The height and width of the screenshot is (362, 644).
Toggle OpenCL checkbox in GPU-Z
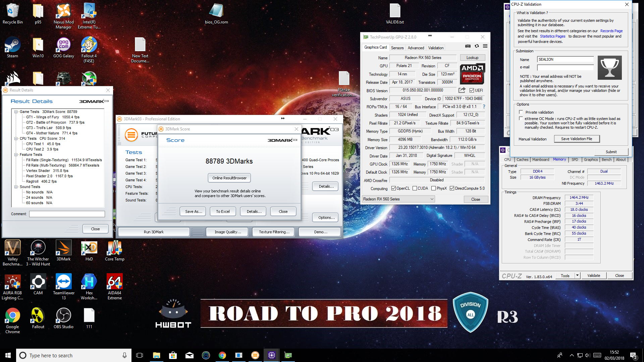[x=394, y=188]
